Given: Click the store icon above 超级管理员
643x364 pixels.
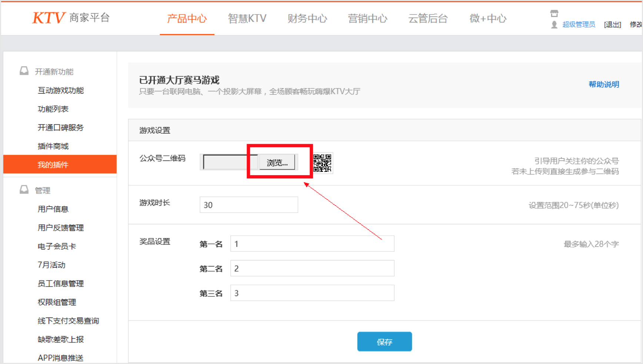Looking at the screenshot, I should pyautogui.click(x=554, y=14).
